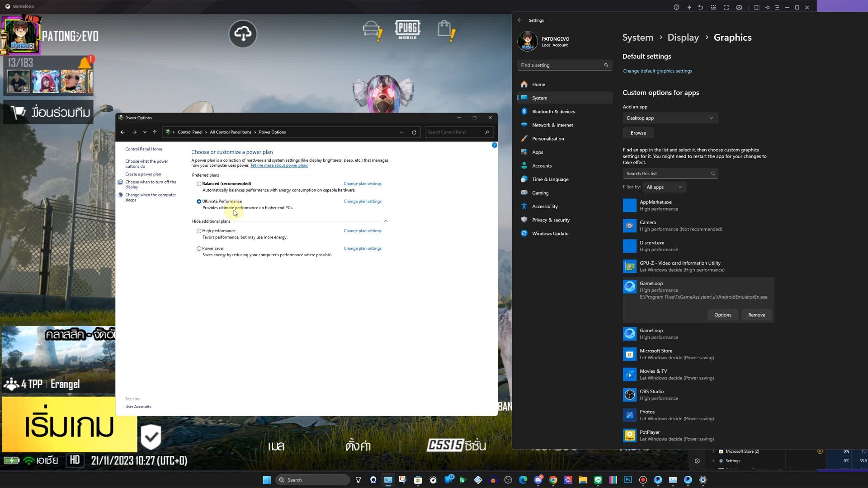Open Control Panel Home link
The height and width of the screenshot is (488, 868).
(143, 149)
